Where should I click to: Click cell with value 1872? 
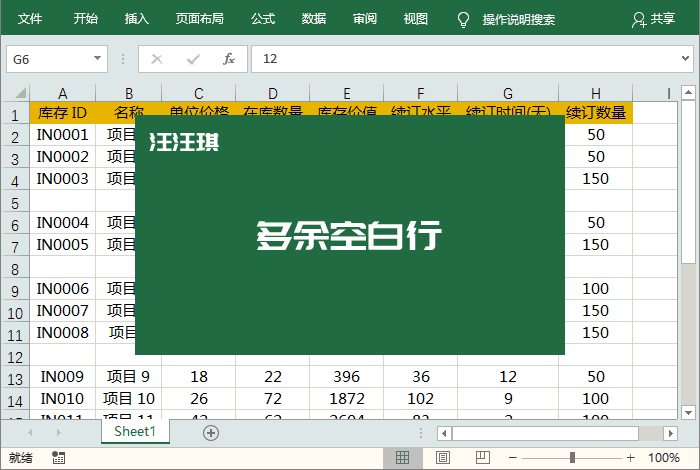pyautogui.click(x=347, y=399)
